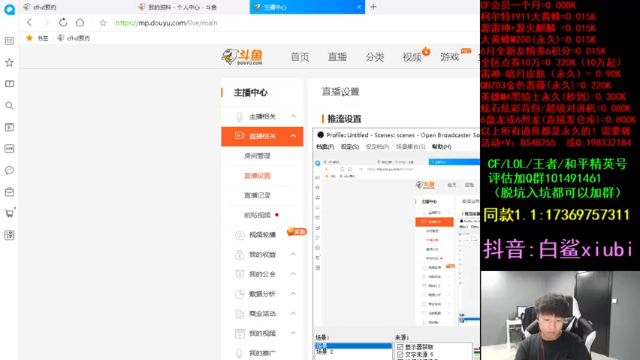Open the video play icon in left sidebar
The height and width of the screenshot is (360, 640).
pyautogui.click(x=9, y=127)
